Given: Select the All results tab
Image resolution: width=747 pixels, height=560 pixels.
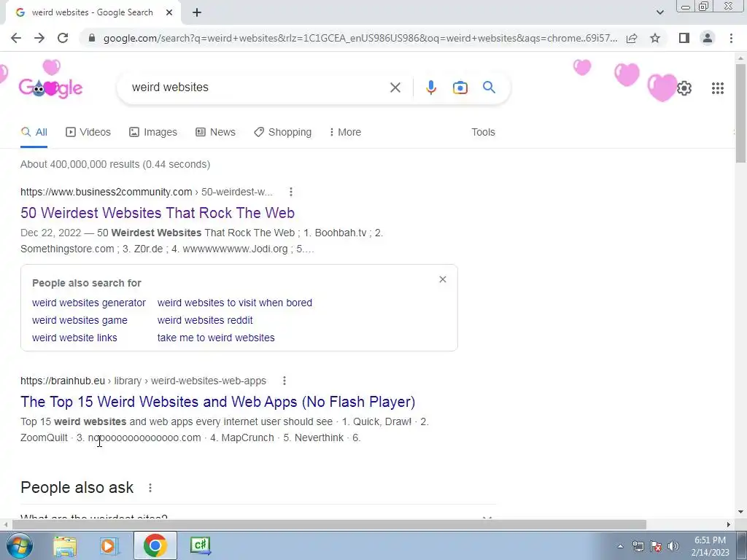Looking at the screenshot, I should 34,133.
